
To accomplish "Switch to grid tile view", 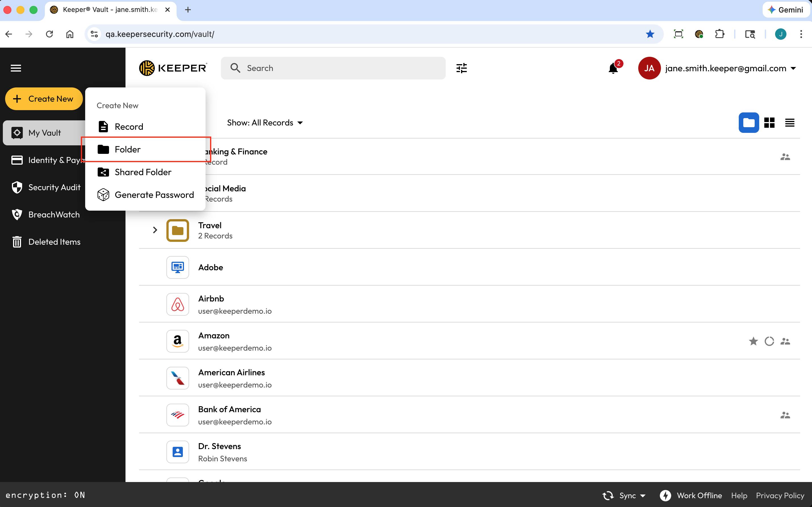I will click(769, 123).
